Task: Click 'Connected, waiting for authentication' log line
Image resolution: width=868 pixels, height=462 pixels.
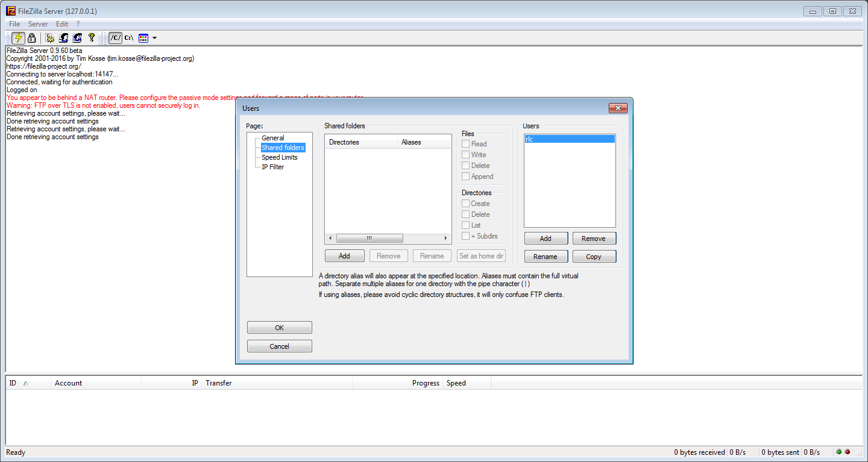Action: tap(59, 82)
